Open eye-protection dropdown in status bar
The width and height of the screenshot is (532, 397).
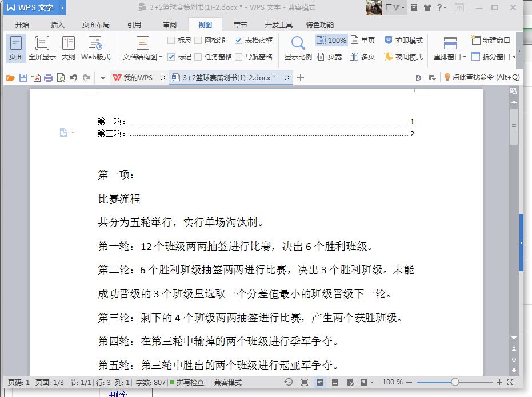372,382
